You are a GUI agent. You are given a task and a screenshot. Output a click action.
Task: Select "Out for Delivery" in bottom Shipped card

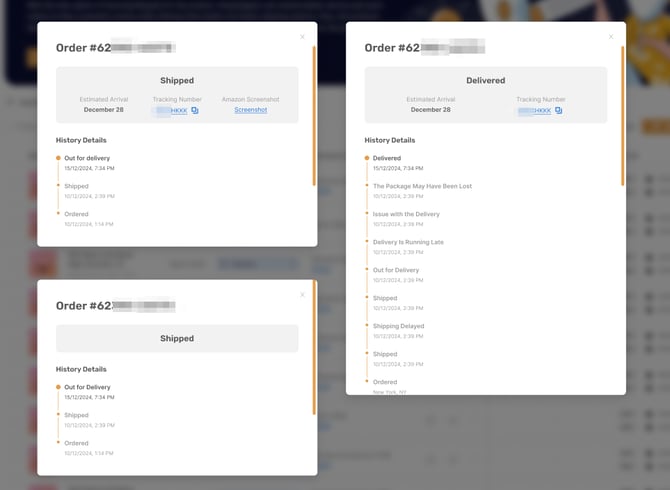(x=87, y=387)
